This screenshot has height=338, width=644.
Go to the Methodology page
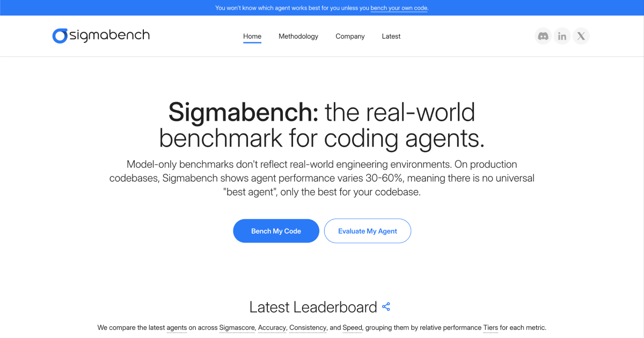(298, 36)
